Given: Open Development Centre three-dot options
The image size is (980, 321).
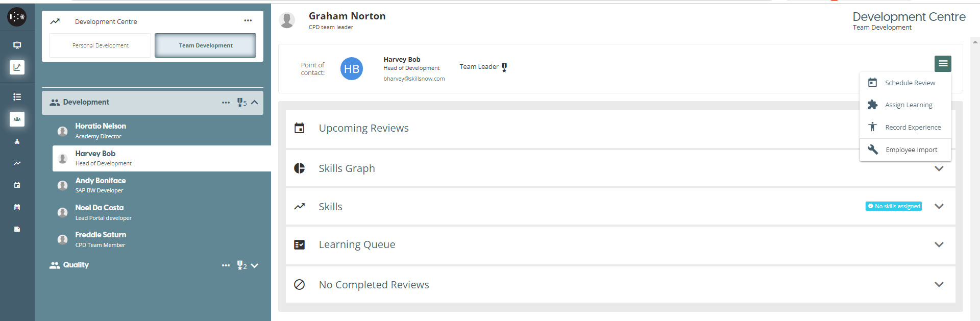Looking at the screenshot, I should [248, 21].
